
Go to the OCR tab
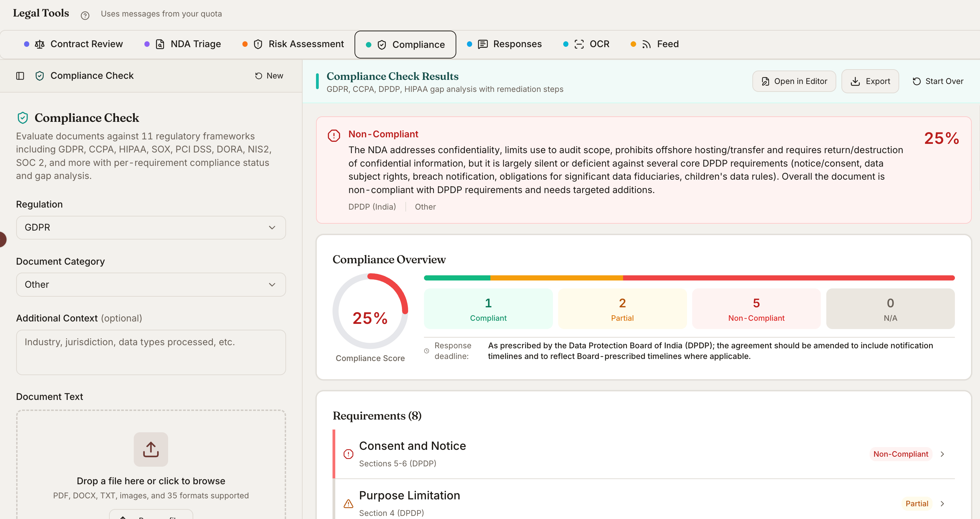coord(586,44)
